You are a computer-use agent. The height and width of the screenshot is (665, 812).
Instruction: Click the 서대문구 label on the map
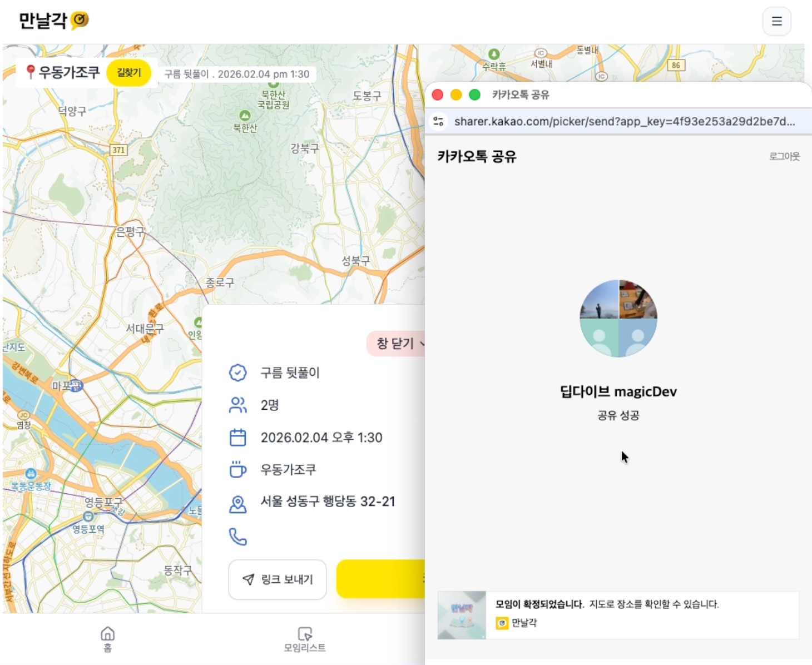coord(145,329)
